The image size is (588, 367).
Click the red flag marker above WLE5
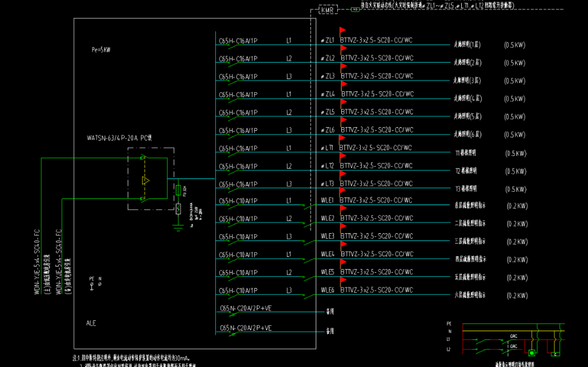coord(343,263)
